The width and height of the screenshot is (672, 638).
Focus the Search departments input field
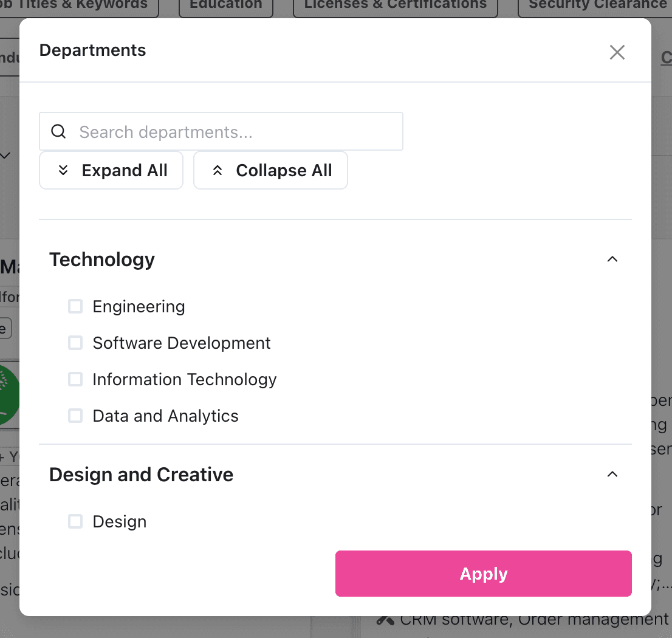(x=237, y=132)
